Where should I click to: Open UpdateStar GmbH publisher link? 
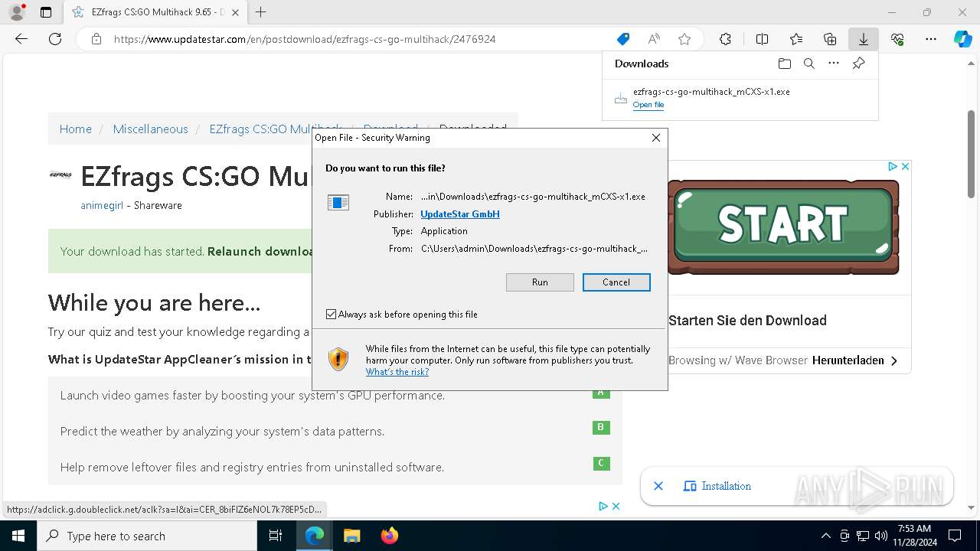(460, 214)
